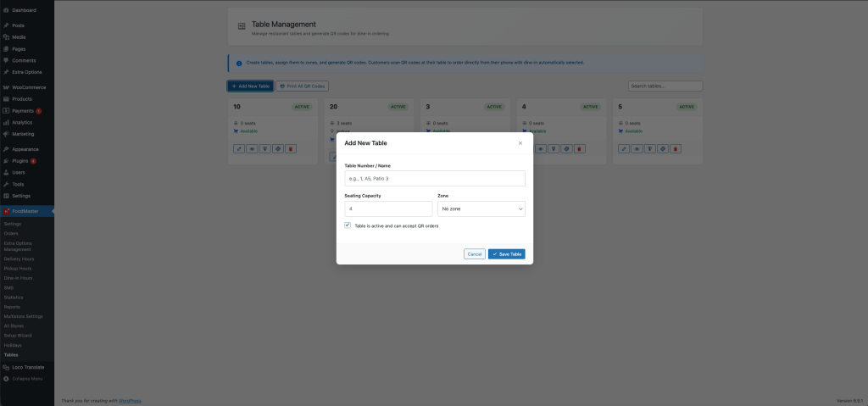Click the Loco Translate icon
This screenshot has width=868, height=406.
(x=6, y=367)
